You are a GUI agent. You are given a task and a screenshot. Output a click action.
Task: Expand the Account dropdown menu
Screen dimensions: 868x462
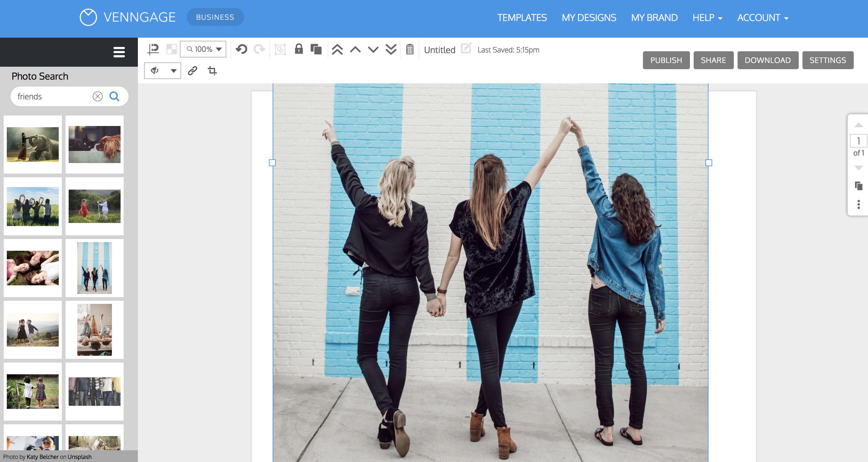(763, 18)
